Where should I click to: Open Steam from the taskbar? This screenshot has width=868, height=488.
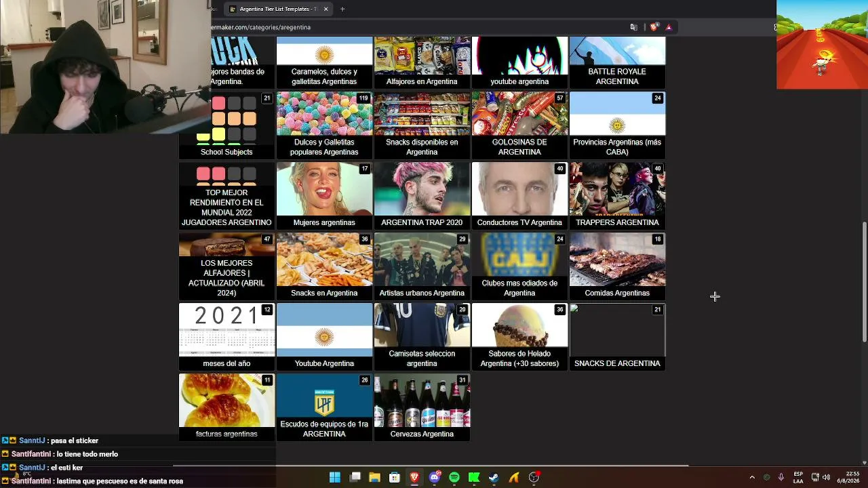coord(494,477)
